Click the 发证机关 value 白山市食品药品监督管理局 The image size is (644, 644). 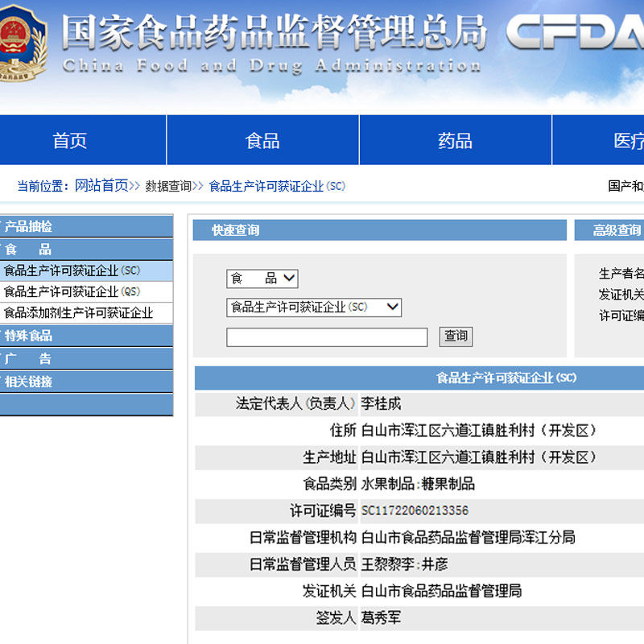pyautogui.click(x=441, y=591)
